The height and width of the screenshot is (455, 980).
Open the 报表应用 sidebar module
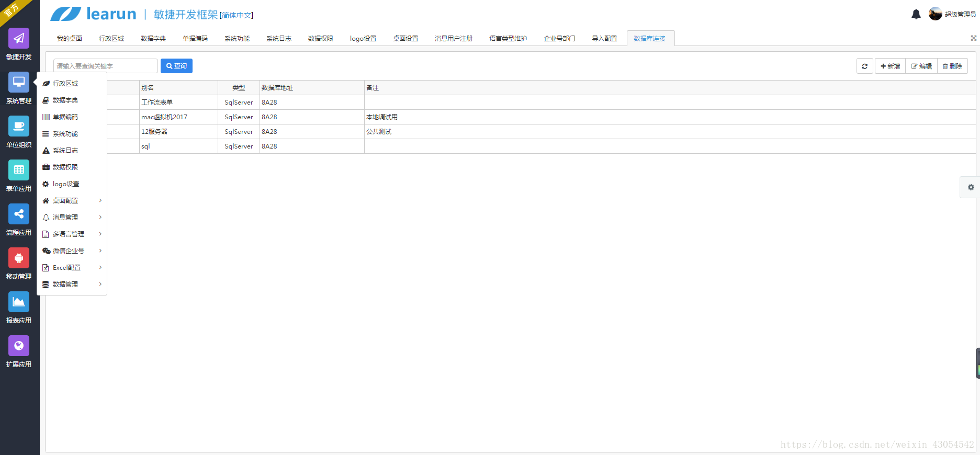19,308
